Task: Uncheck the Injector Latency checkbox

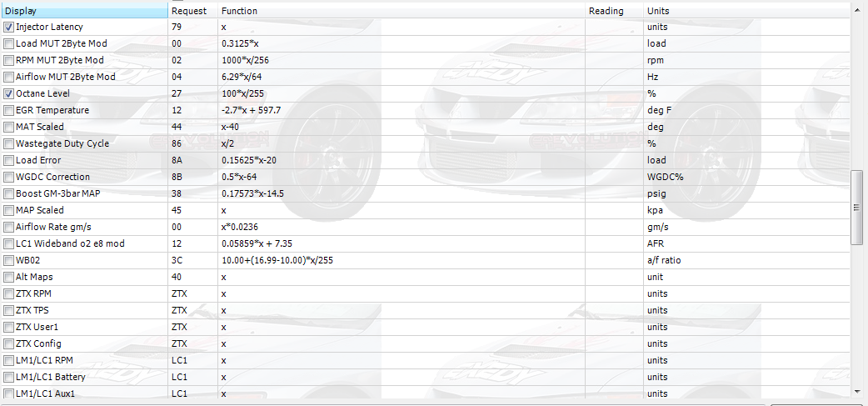Action: tap(9, 28)
